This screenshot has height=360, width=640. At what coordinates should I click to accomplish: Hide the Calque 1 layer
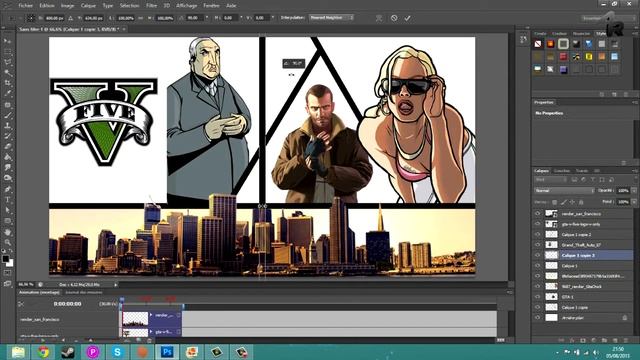(537, 266)
